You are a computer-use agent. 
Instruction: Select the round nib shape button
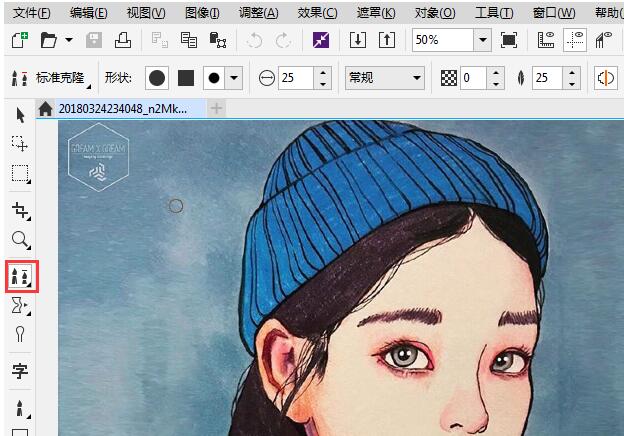[157, 78]
